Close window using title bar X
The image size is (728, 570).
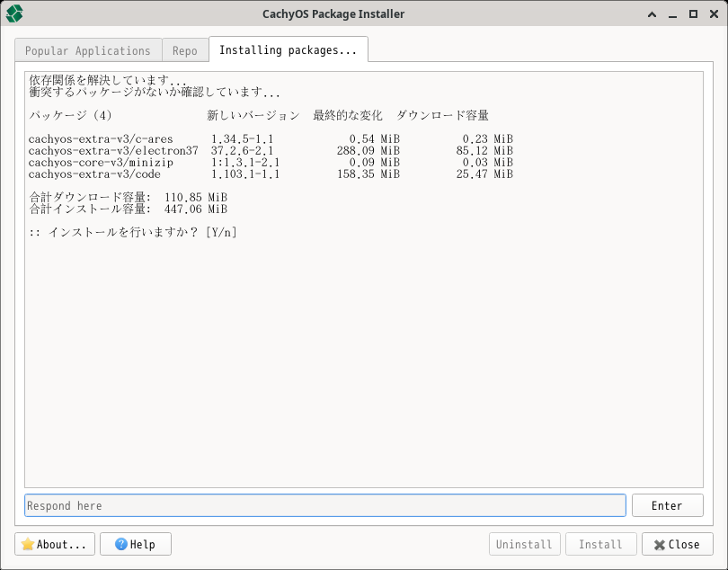coord(715,14)
